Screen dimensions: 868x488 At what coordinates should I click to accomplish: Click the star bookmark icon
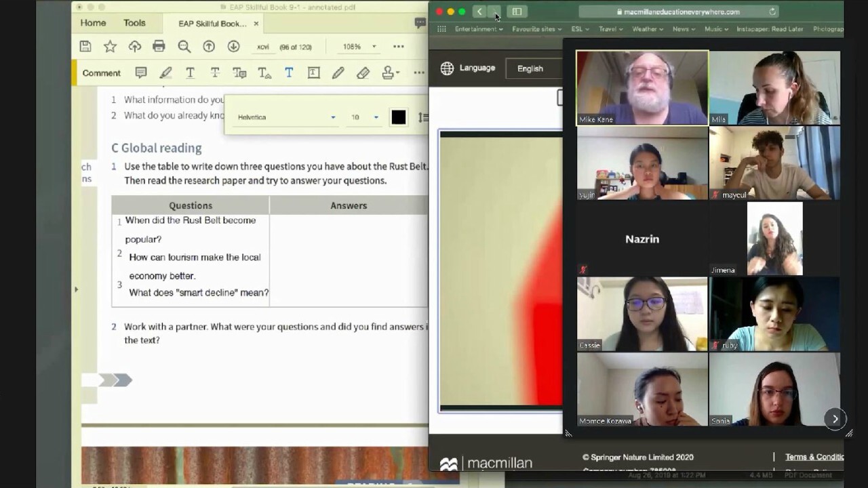click(x=110, y=46)
